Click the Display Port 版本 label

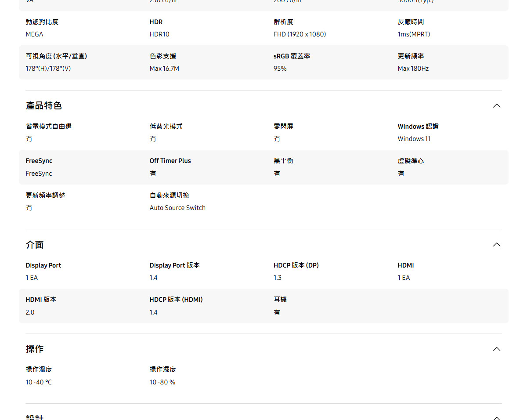click(174, 265)
